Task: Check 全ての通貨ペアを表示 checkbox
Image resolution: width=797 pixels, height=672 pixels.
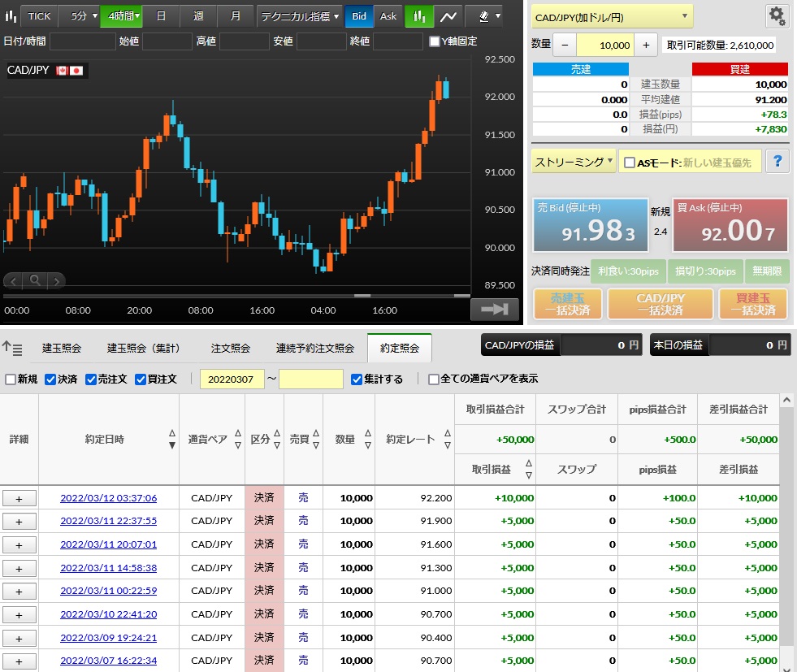Action: pyautogui.click(x=434, y=379)
